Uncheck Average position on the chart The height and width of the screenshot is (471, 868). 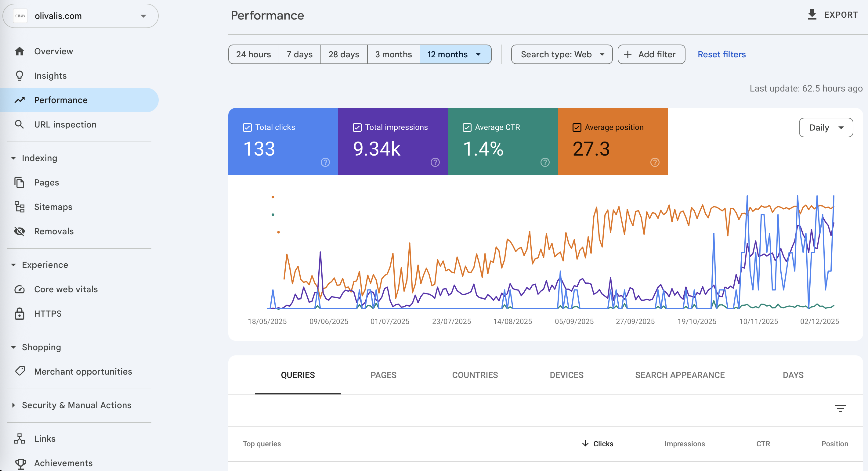click(577, 127)
